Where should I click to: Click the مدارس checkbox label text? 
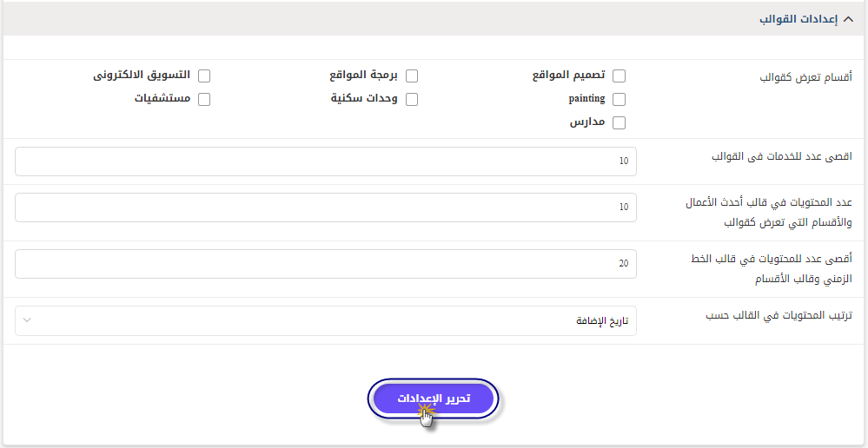click(587, 122)
